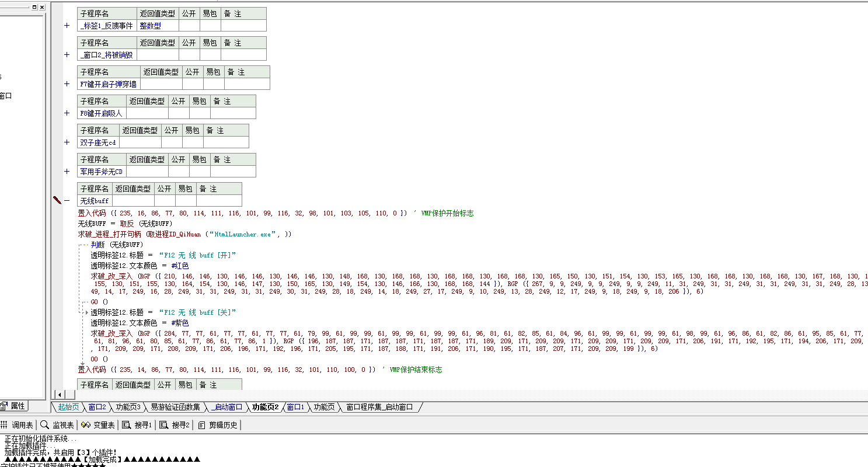Click the VMP保护开始标志 comment line
Viewport: 868px width, 467px height.
[x=276, y=213]
